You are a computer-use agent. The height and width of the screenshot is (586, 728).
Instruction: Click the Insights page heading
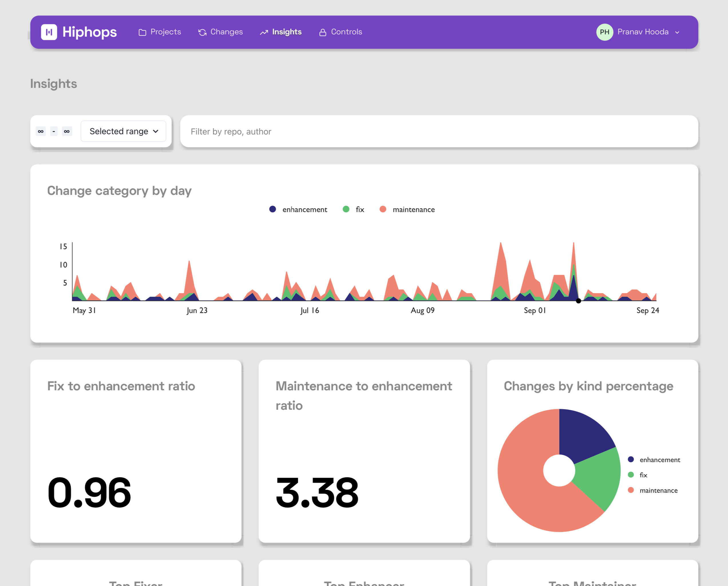(x=53, y=84)
